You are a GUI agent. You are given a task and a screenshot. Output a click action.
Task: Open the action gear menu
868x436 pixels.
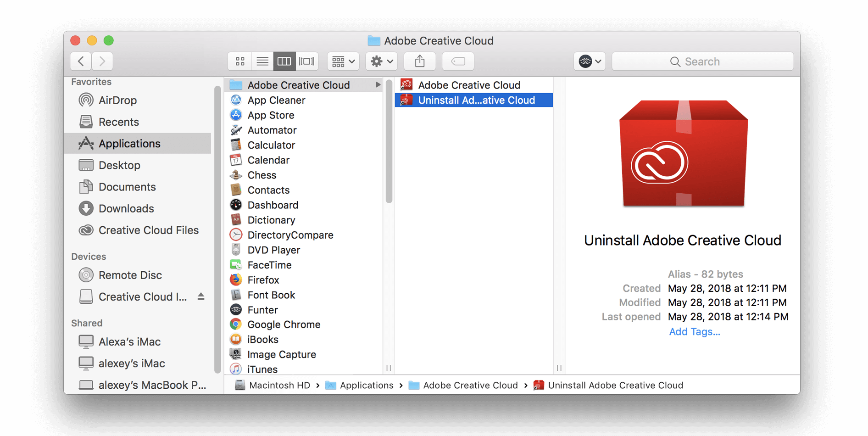pyautogui.click(x=381, y=61)
